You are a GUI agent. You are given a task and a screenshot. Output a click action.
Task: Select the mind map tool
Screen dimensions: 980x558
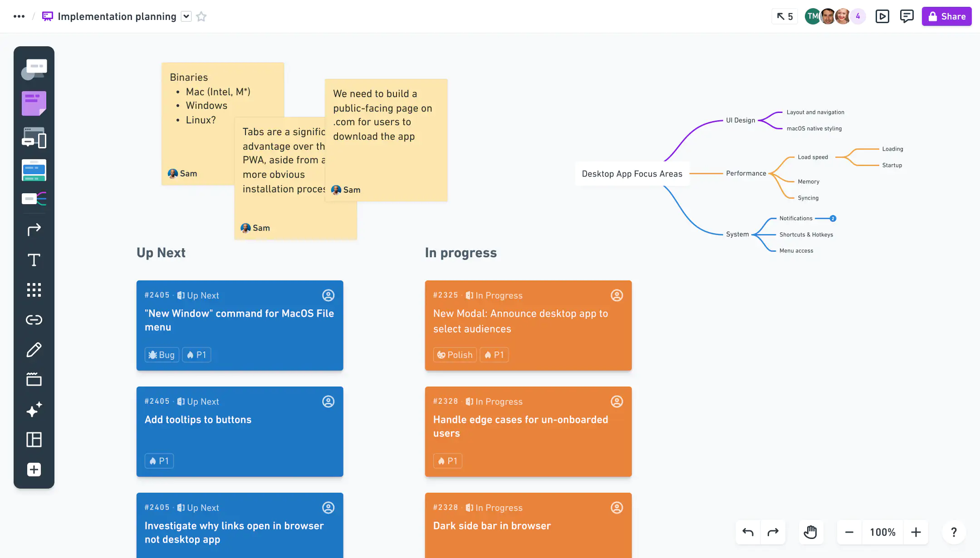[x=34, y=199]
